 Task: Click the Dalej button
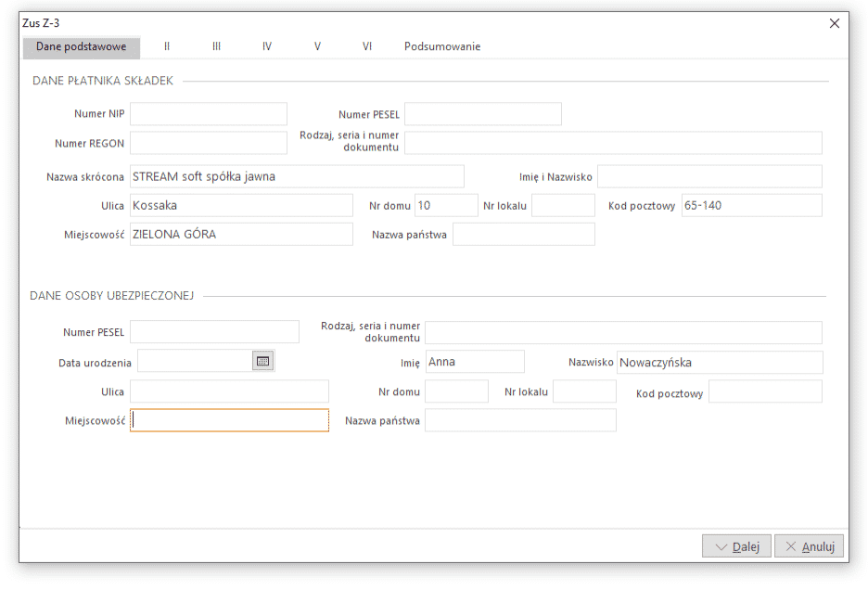(x=736, y=546)
